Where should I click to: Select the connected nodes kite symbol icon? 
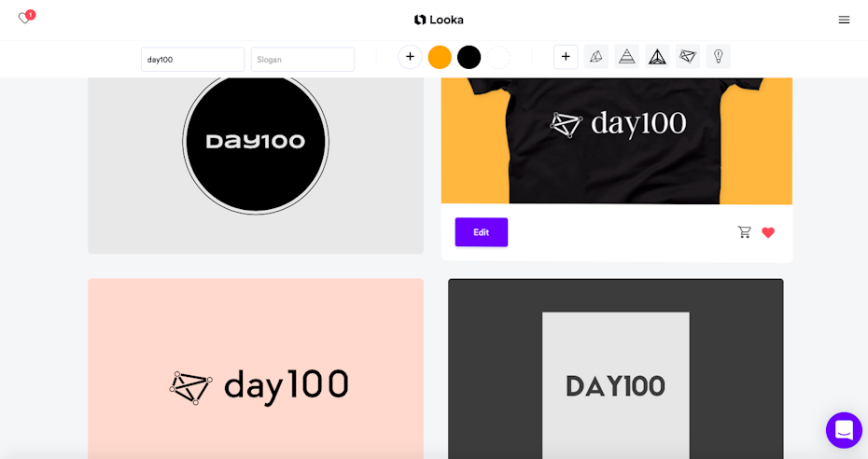click(x=688, y=56)
